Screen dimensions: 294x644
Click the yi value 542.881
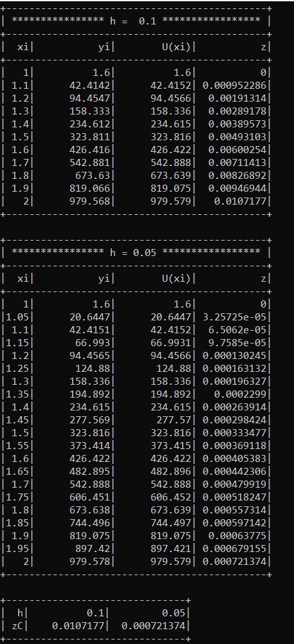pyautogui.click(x=89, y=163)
